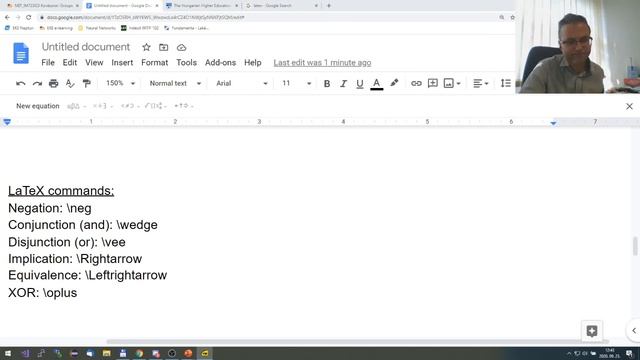Screen dimensions: 640x360
Task: Open the Format menu
Action: pos(154,62)
